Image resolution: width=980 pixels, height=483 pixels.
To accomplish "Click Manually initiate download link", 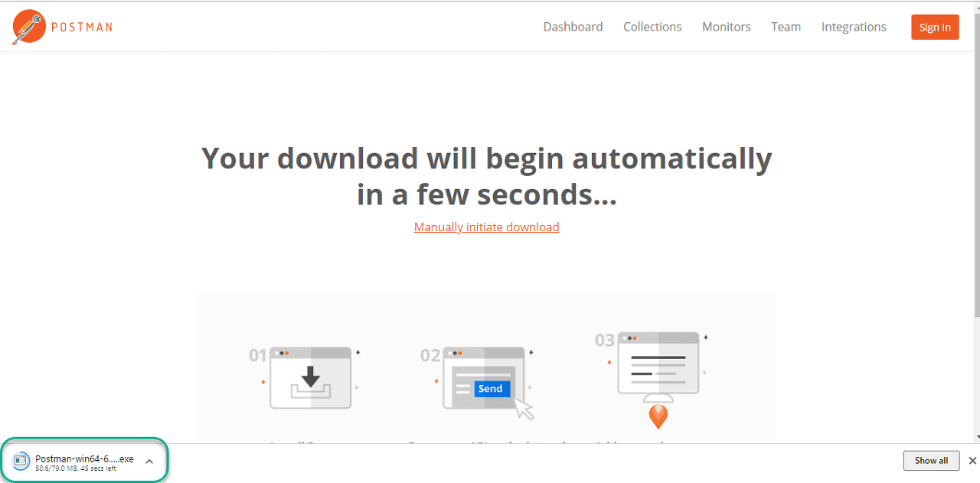I will 486,227.
